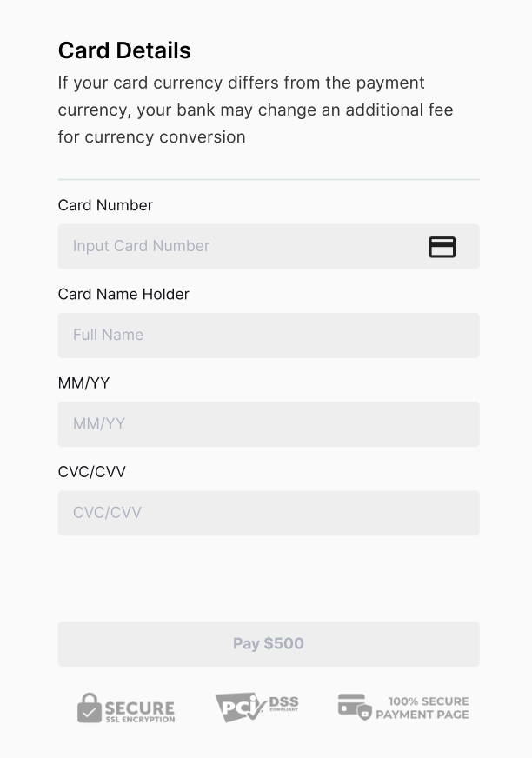Click the MM/YY label above expiry field

83,383
